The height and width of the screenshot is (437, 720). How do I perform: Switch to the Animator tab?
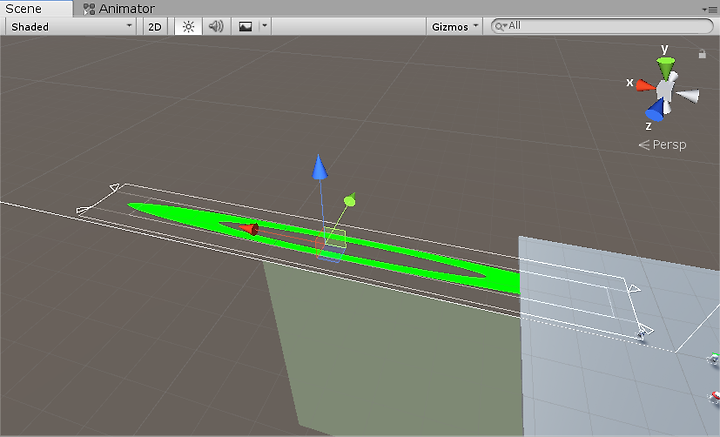(x=119, y=8)
